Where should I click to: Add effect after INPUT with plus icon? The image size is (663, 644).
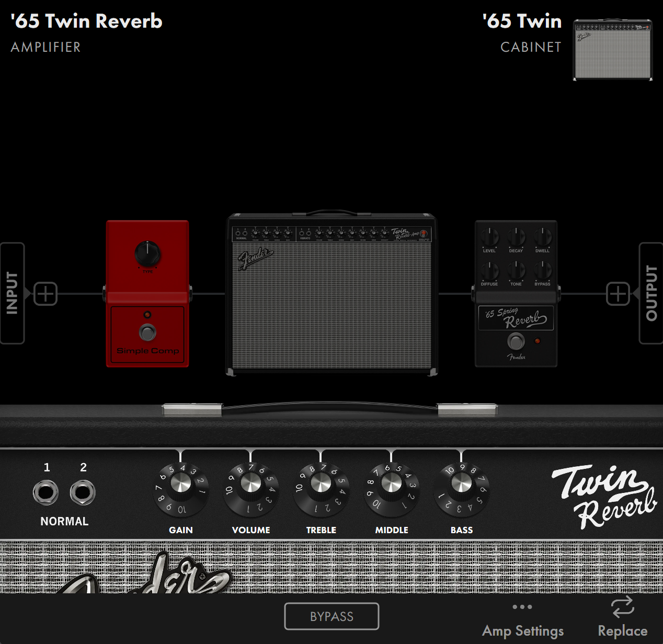[45, 293]
